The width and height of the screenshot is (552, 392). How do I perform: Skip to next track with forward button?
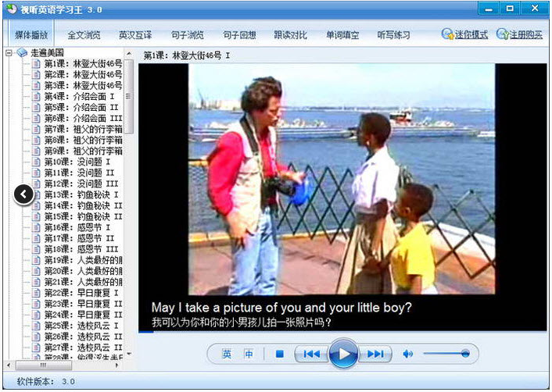click(375, 355)
